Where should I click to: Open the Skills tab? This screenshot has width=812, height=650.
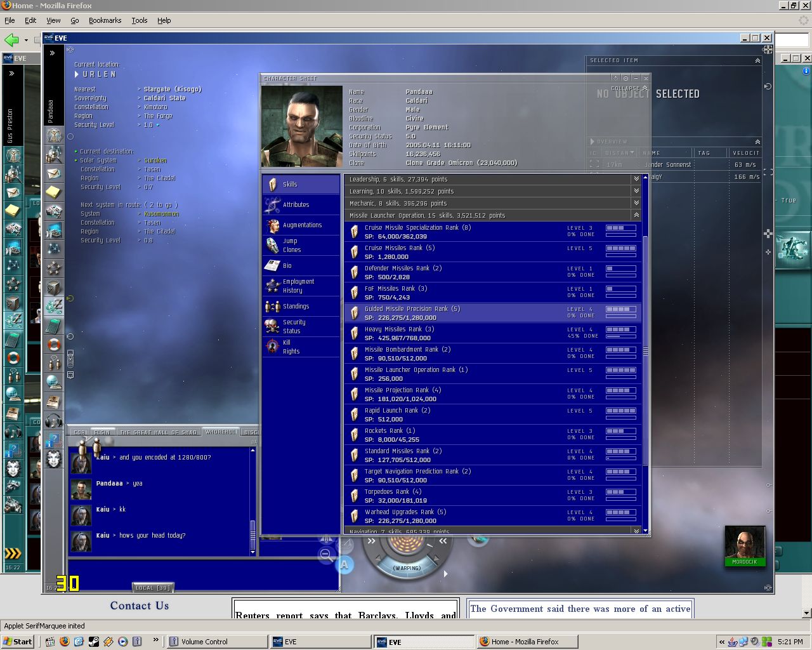pyautogui.click(x=301, y=184)
